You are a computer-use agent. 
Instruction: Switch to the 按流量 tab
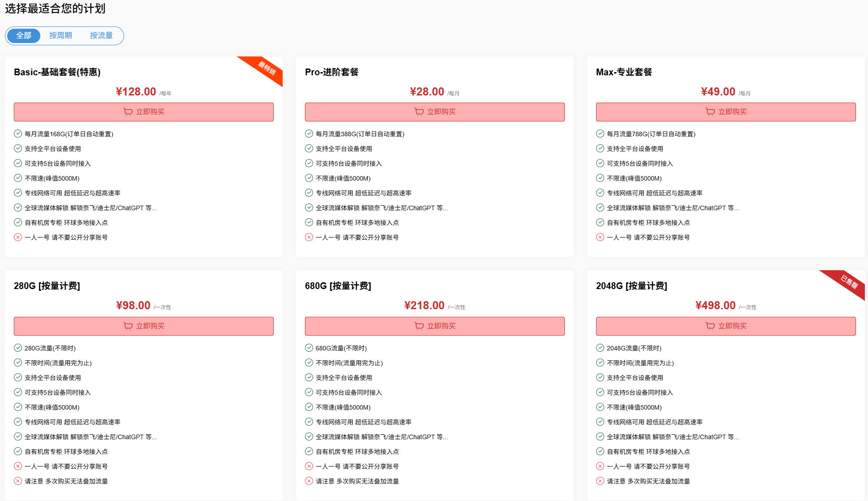click(101, 35)
